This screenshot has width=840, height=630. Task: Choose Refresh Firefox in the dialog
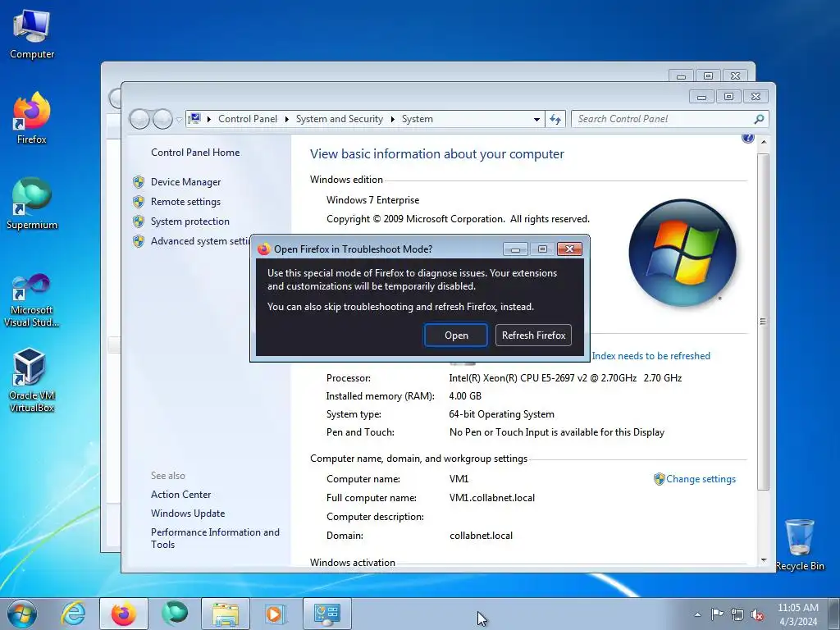click(533, 336)
